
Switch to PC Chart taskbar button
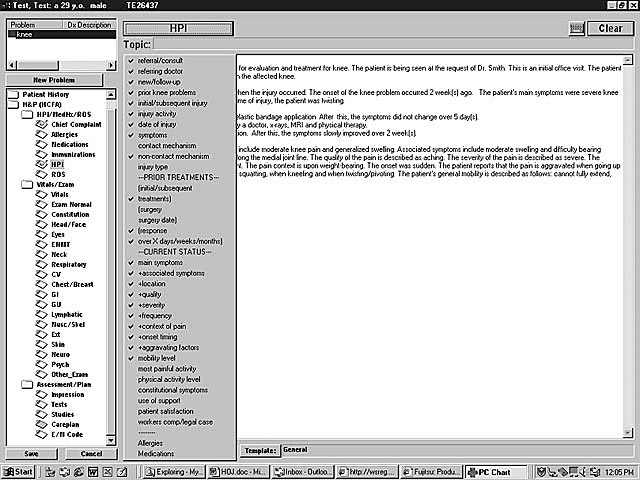[496, 472]
